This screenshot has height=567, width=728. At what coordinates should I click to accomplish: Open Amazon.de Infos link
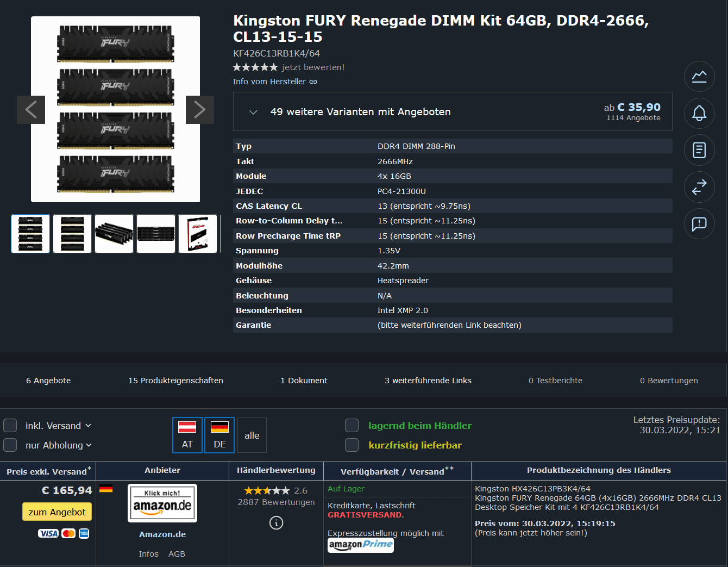point(148,554)
